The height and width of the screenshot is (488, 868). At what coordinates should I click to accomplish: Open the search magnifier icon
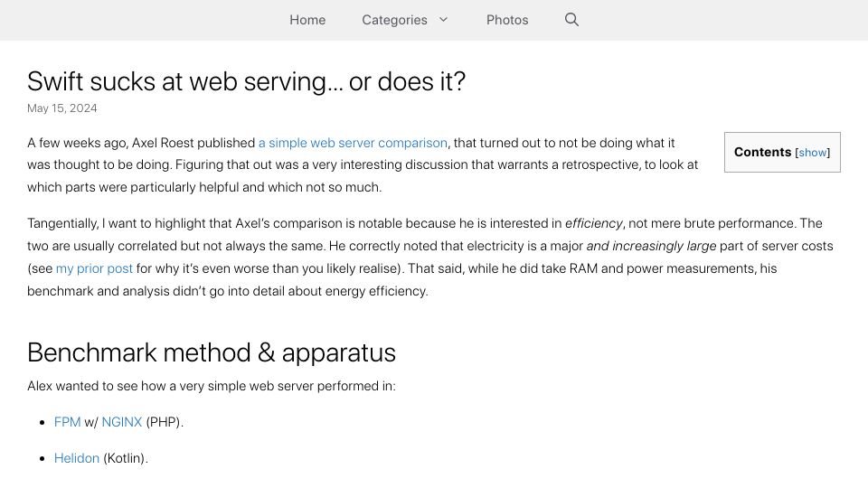tap(571, 20)
